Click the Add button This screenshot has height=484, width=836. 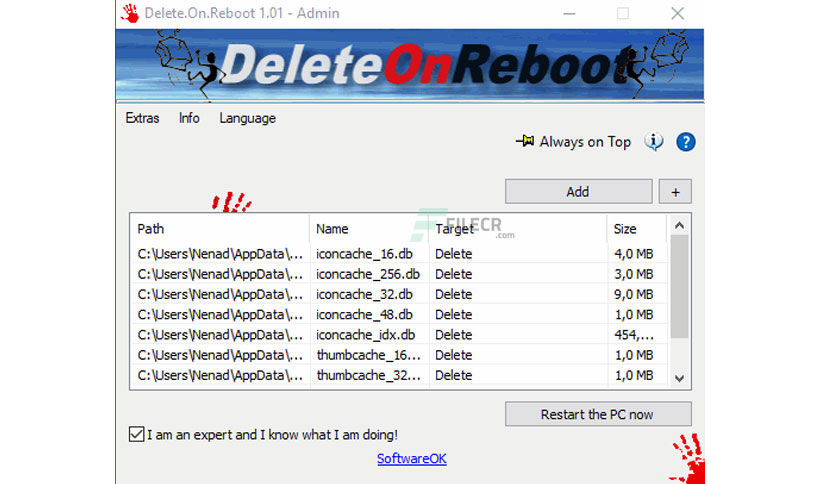click(578, 191)
